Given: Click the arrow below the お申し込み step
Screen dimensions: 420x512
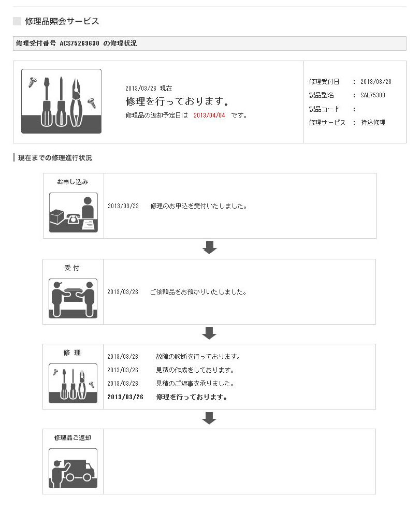Looking at the screenshot, I should coord(209,247).
